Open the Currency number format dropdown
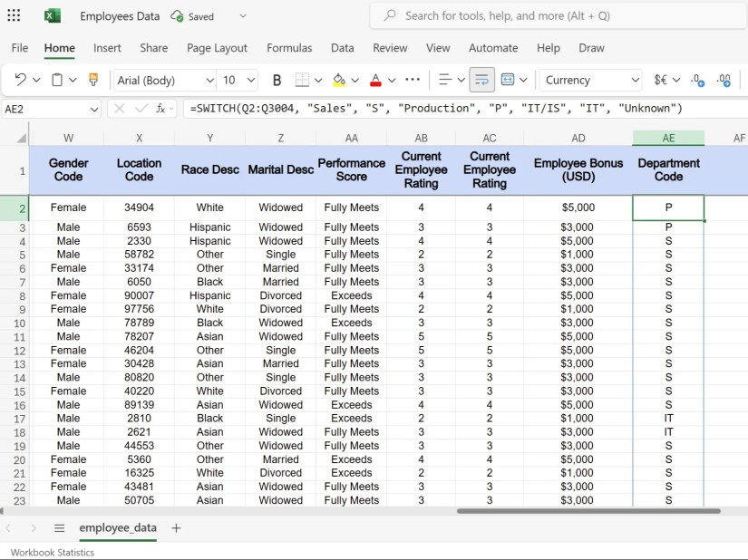The width and height of the screenshot is (748, 560). click(589, 80)
